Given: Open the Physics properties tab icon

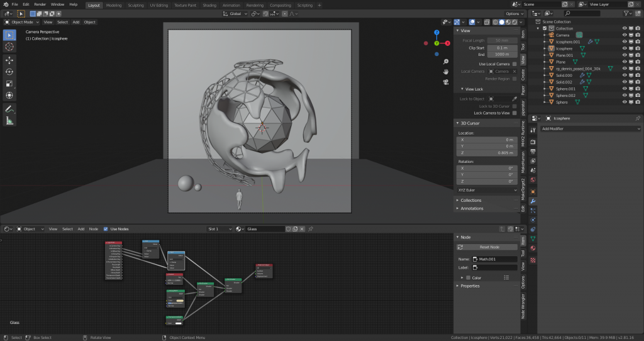Looking at the screenshot, I should [533, 220].
